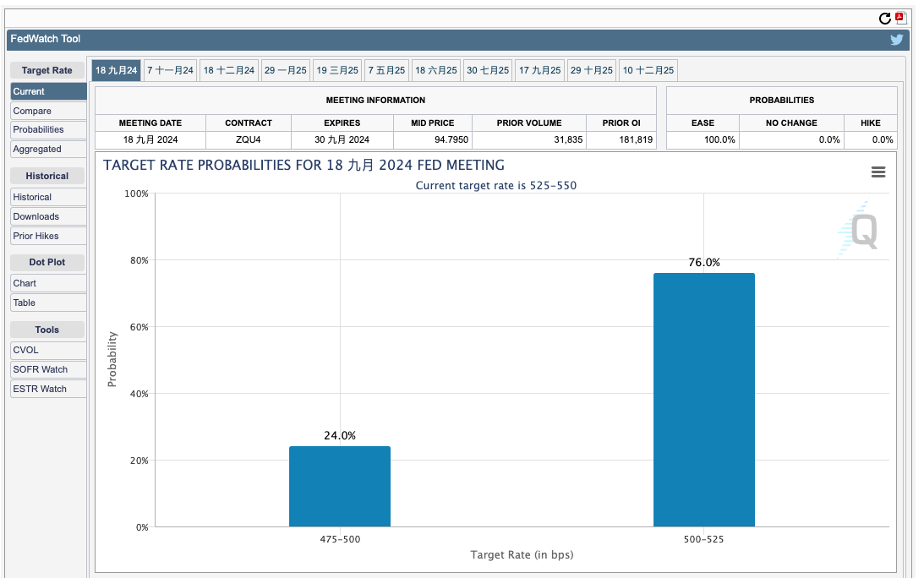
Task: Open the chart hamburger menu
Action: point(878,172)
